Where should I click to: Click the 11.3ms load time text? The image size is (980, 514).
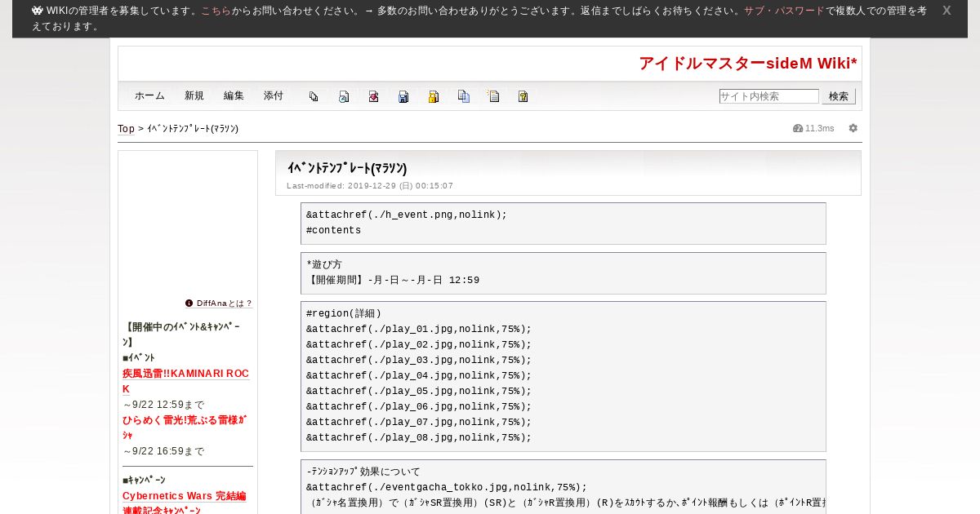[820, 128]
